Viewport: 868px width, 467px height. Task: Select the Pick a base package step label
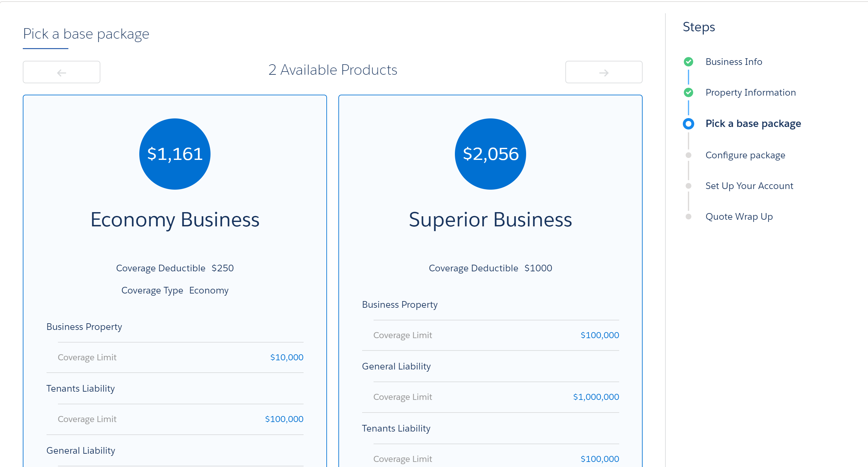753,124
